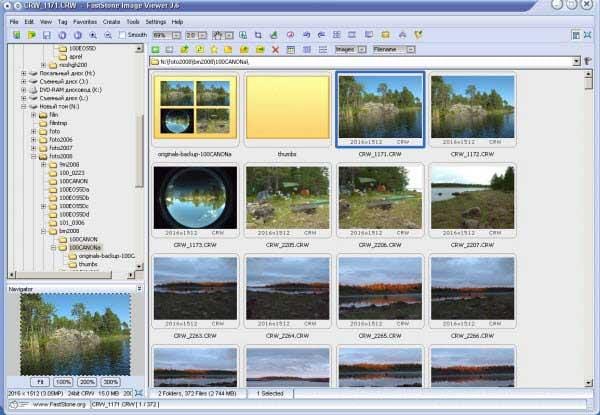Select the CRW_1172.CRW thumbnail
Screen dimensions: 600x415
click(473, 111)
